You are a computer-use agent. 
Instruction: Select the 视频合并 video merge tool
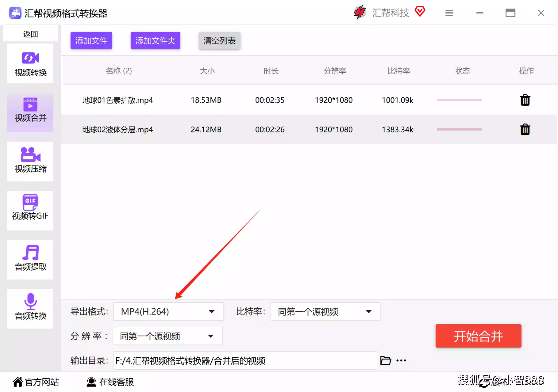tap(30, 112)
